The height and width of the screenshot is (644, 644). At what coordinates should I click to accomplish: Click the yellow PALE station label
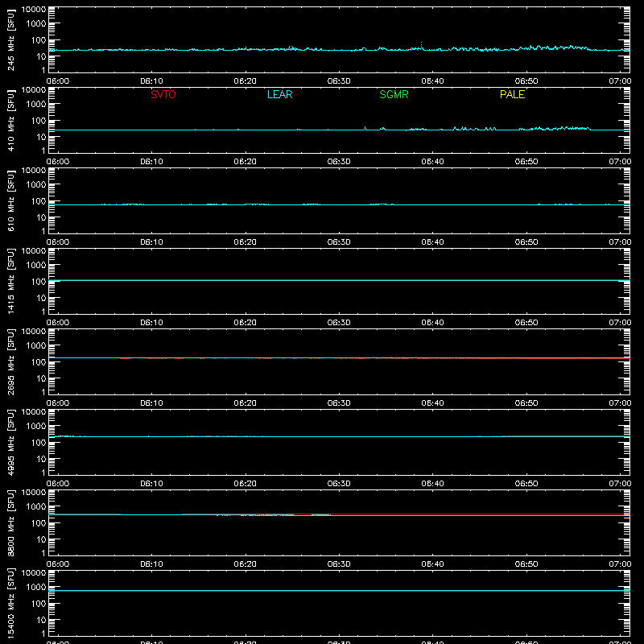(x=512, y=94)
